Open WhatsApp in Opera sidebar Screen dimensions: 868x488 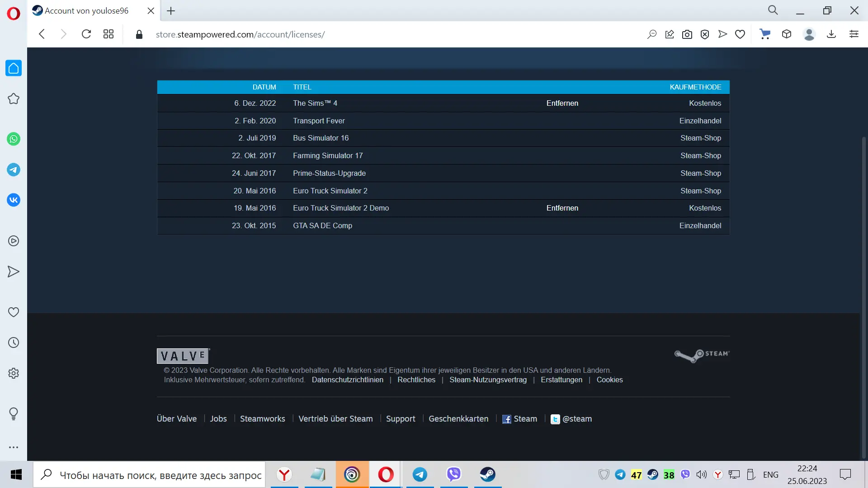14,139
